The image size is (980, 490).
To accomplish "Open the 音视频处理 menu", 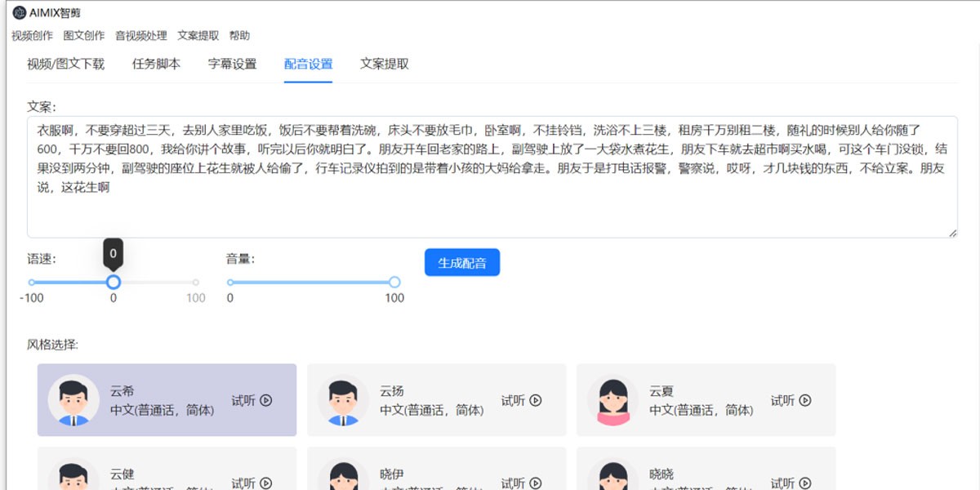I will pos(140,35).
